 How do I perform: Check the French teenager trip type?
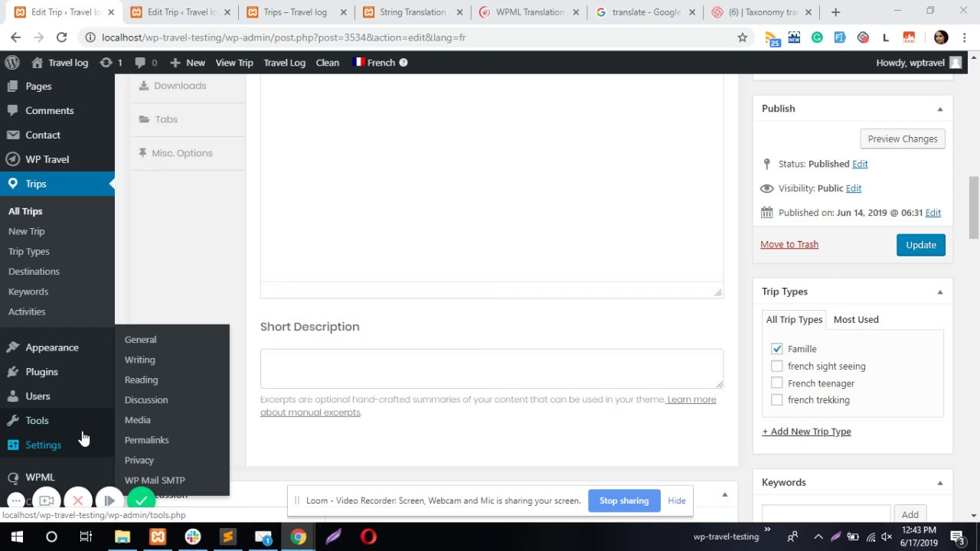click(777, 383)
